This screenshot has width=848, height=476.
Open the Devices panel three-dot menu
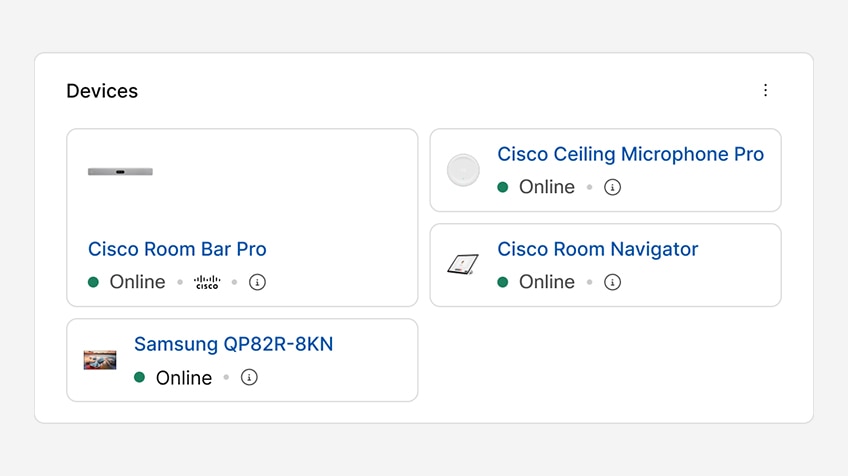pyautogui.click(x=765, y=90)
